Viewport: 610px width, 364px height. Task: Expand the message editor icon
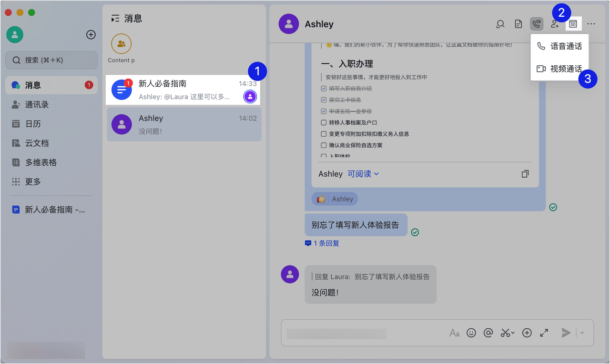click(544, 333)
